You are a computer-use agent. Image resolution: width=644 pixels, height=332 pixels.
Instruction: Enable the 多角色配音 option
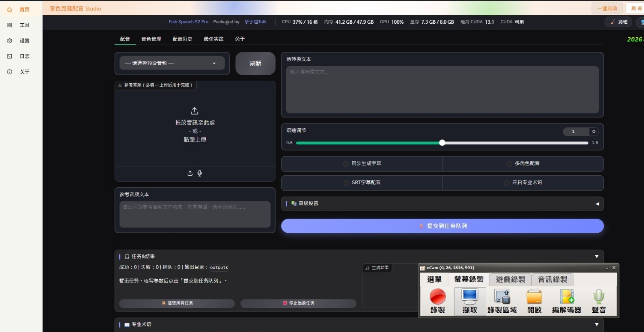pos(509,164)
